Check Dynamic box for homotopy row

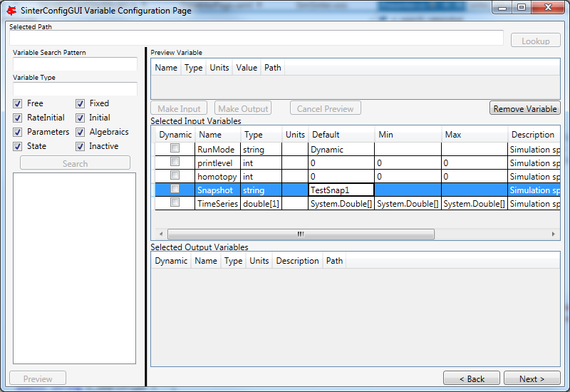pos(175,175)
